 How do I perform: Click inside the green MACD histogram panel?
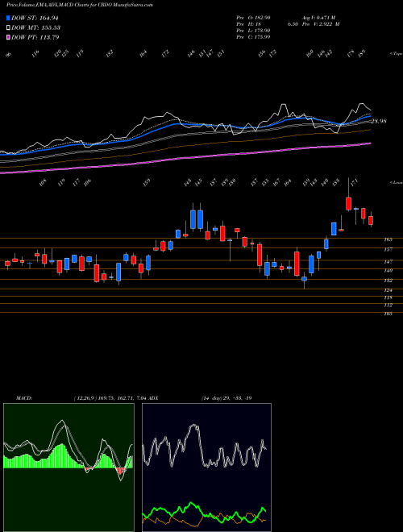point(69,468)
